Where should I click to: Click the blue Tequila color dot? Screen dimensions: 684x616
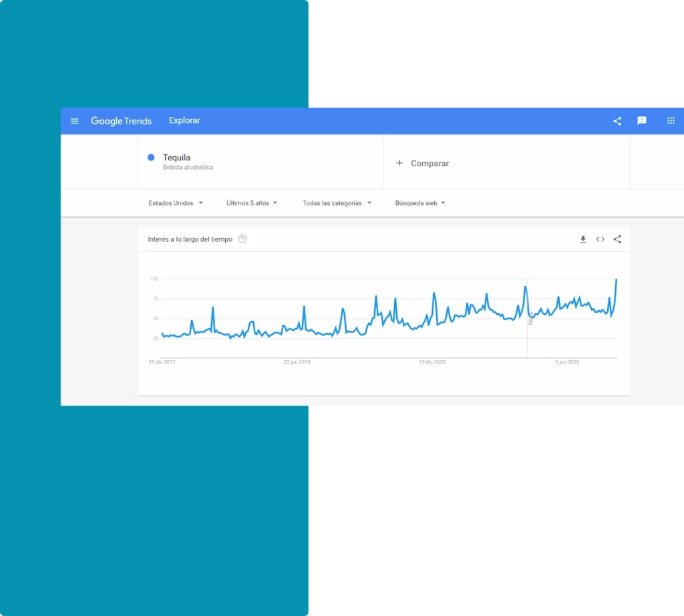point(151,158)
